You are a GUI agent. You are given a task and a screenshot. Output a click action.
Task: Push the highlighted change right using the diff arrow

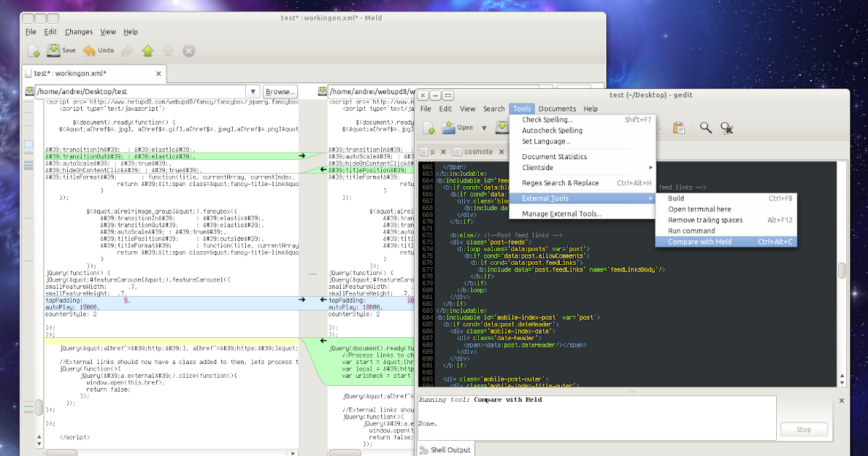[302, 298]
